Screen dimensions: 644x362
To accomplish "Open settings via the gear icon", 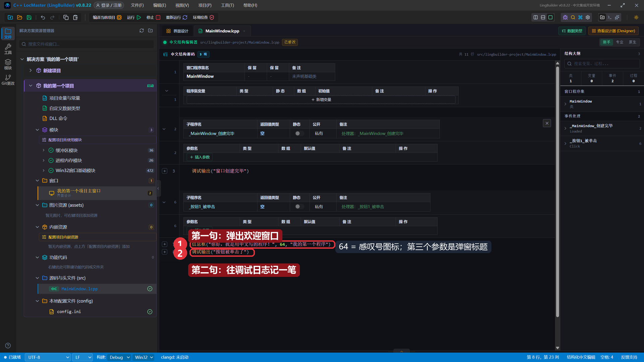I will pos(588,17).
